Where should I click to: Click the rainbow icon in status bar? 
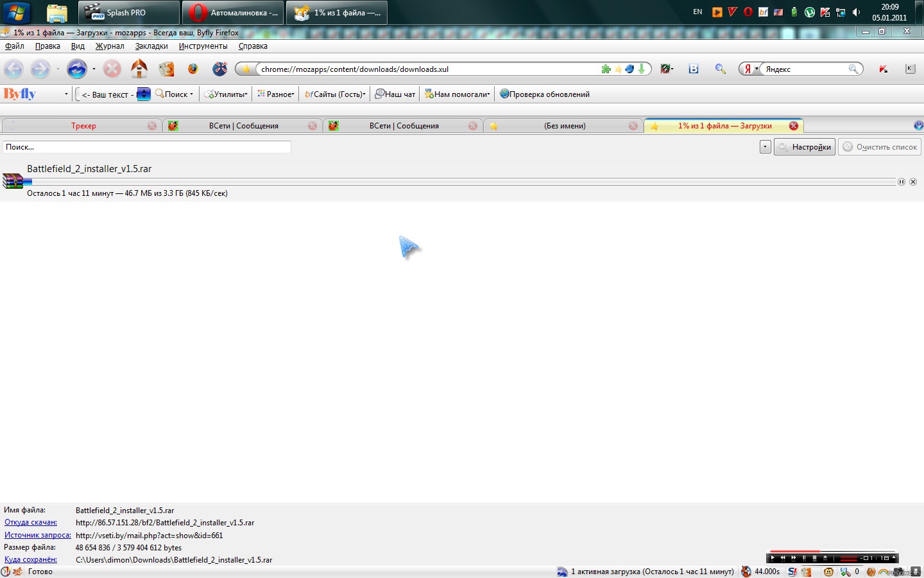point(883,572)
